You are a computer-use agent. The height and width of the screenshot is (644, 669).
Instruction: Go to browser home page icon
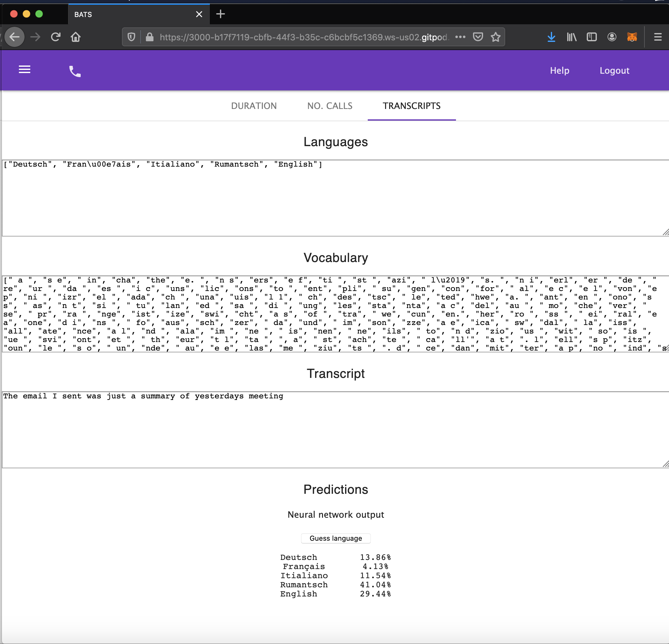click(x=75, y=37)
